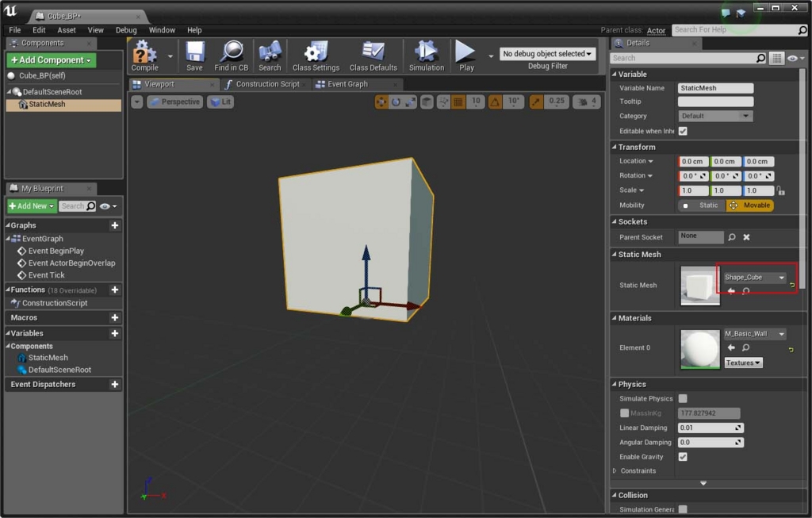812x518 pixels.
Task: Start Simulation from the toolbar
Action: point(427,56)
